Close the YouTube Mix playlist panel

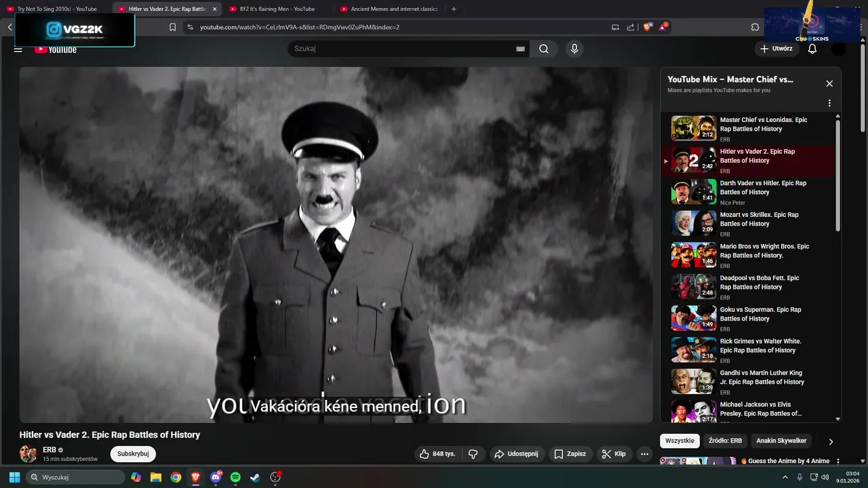(829, 83)
